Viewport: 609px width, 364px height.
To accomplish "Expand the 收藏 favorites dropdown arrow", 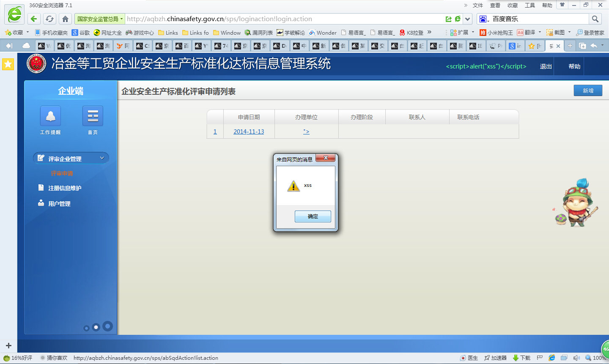I will 27,32.
